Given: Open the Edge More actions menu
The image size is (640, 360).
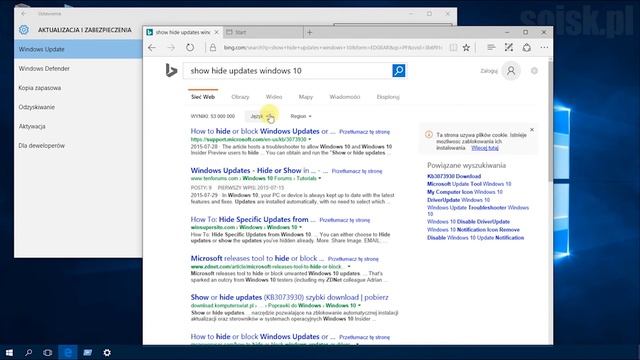Looking at the screenshot, I should (x=544, y=48).
